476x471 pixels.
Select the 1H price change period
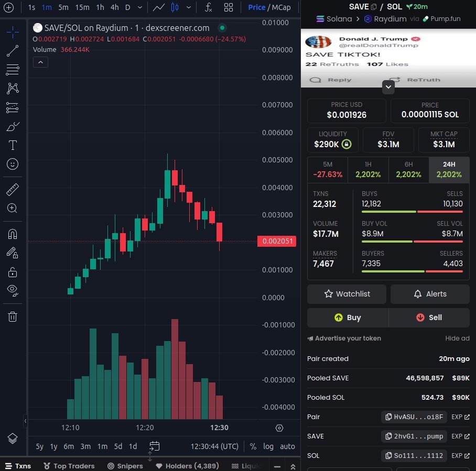(x=368, y=170)
